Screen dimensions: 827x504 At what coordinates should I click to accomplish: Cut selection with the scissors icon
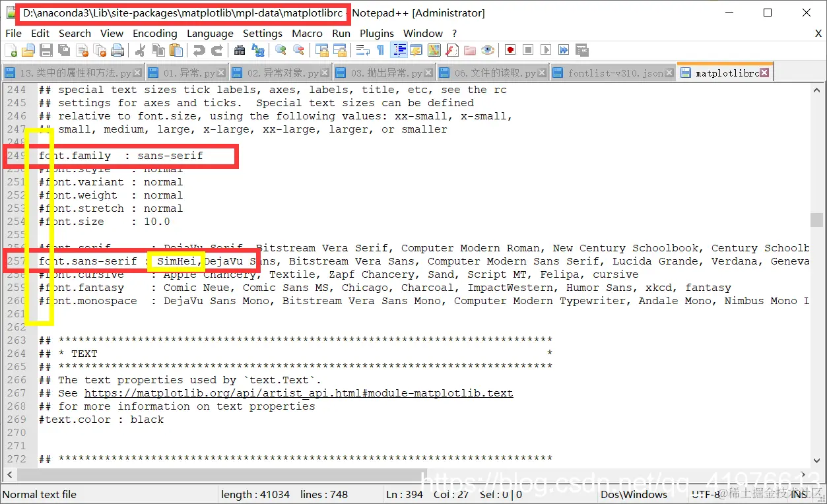pos(140,50)
